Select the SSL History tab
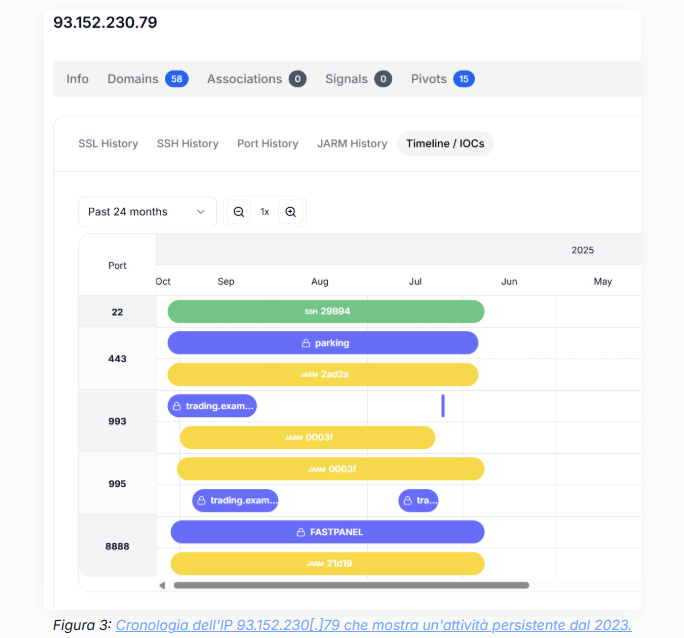This screenshot has width=684, height=638. point(108,144)
